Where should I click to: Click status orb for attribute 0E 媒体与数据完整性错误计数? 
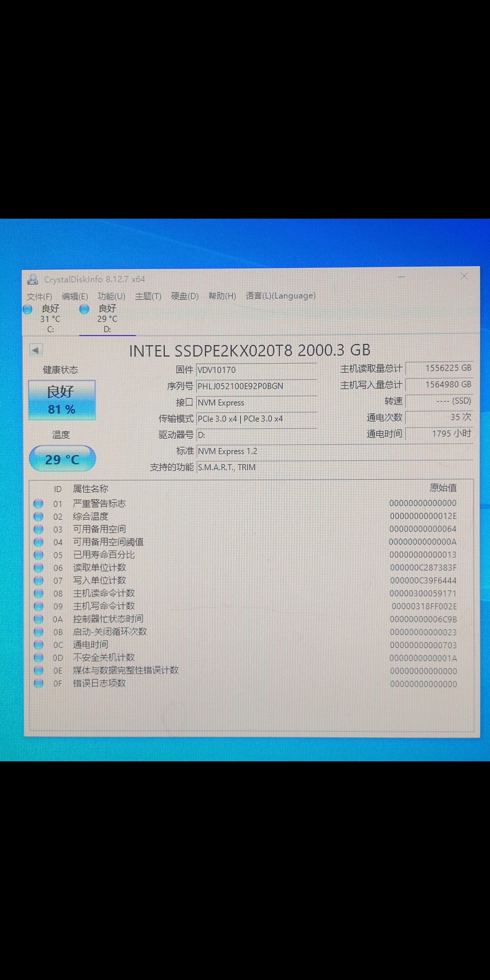click(39, 671)
